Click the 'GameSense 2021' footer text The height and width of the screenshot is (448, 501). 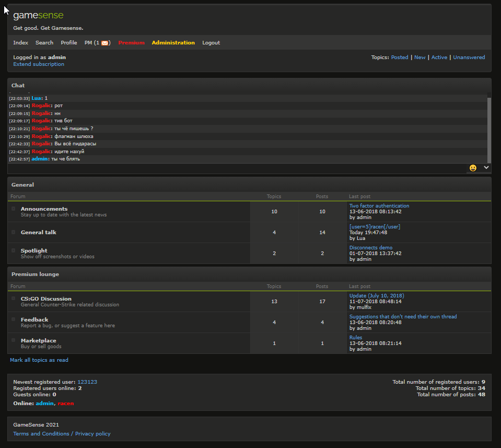pos(36,425)
